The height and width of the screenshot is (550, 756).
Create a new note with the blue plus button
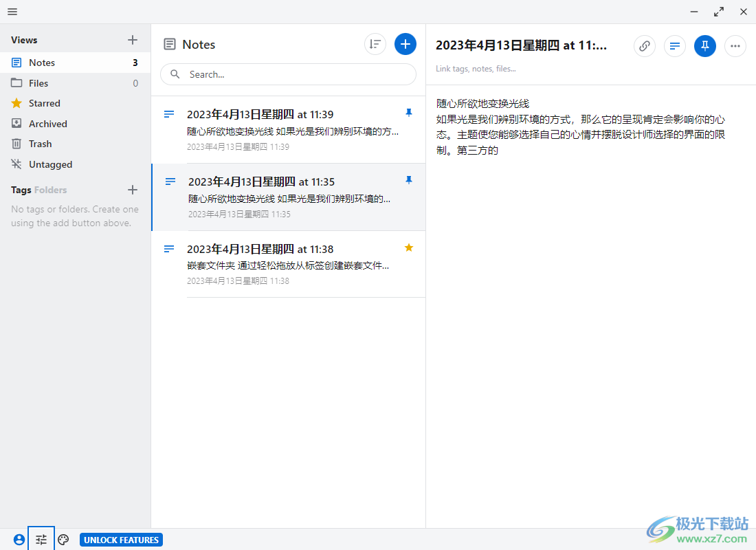[x=405, y=43]
